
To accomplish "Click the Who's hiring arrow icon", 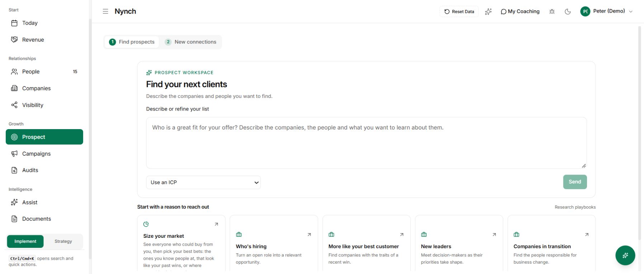I will (x=309, y=235).
